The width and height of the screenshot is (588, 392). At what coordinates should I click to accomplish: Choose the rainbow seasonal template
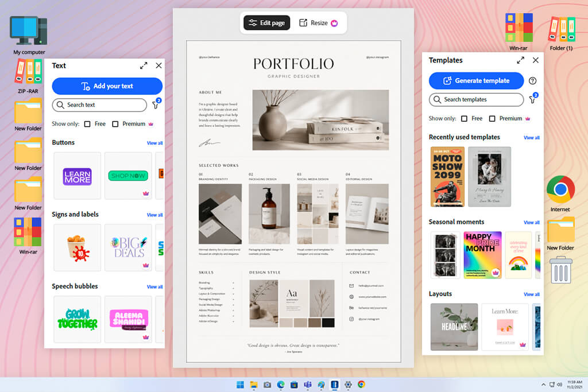[519, 255]
